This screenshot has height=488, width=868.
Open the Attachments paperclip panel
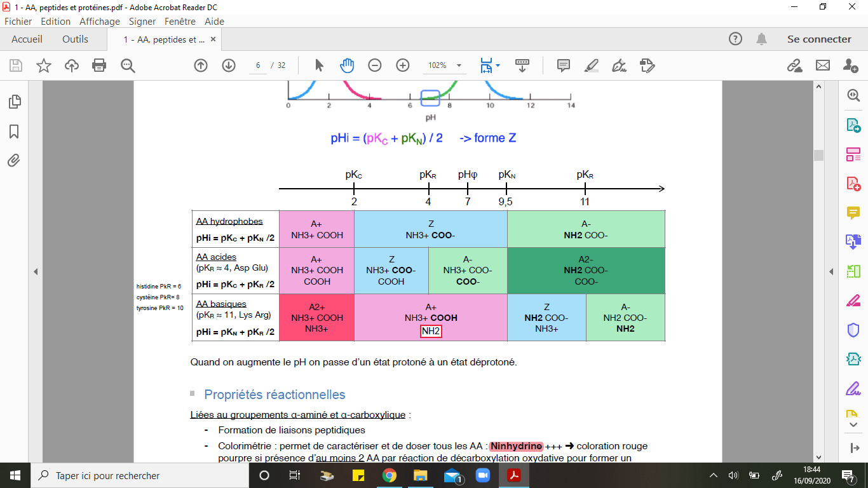click(x=14, y=161)
